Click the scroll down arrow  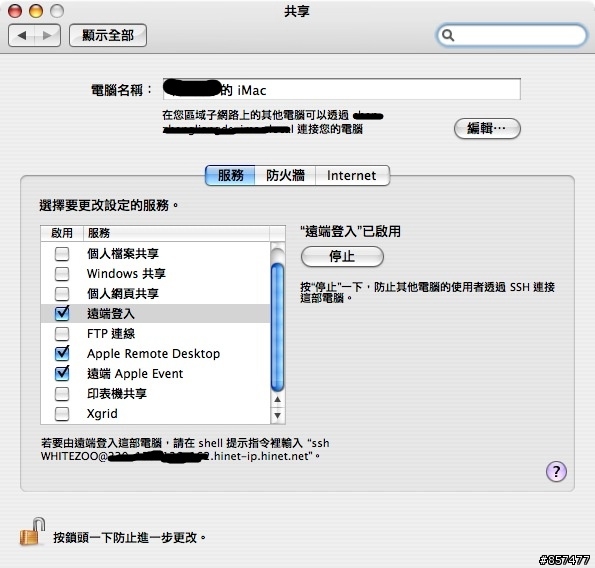(278, 416)
